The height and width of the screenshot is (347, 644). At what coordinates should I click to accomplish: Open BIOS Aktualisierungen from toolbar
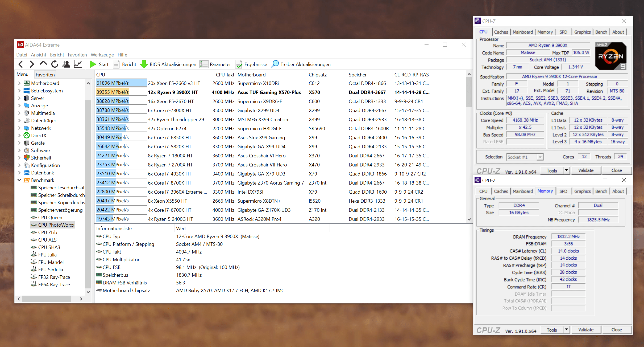pos(168,64)
